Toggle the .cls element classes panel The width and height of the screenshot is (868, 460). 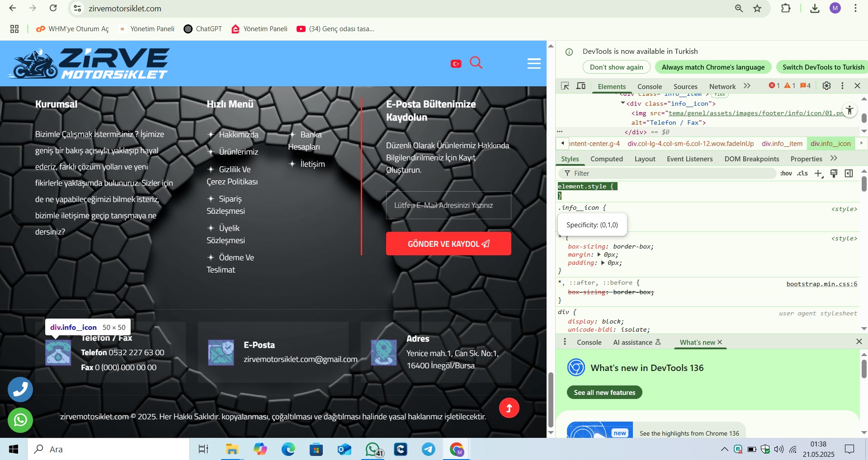pyautogui.click(x=802, y=174)
